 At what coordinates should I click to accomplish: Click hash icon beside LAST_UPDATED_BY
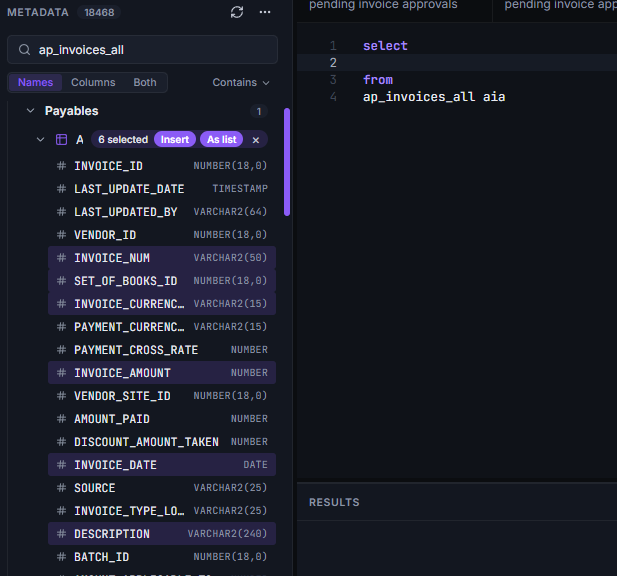(61, 212)
